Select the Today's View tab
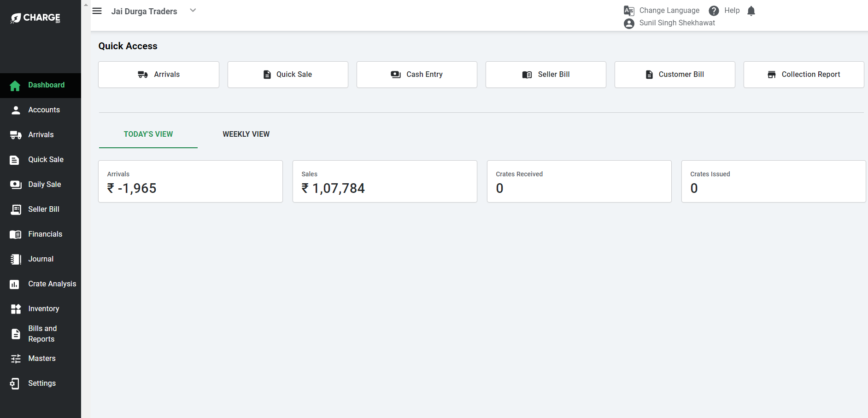 [x=148, y=134]
